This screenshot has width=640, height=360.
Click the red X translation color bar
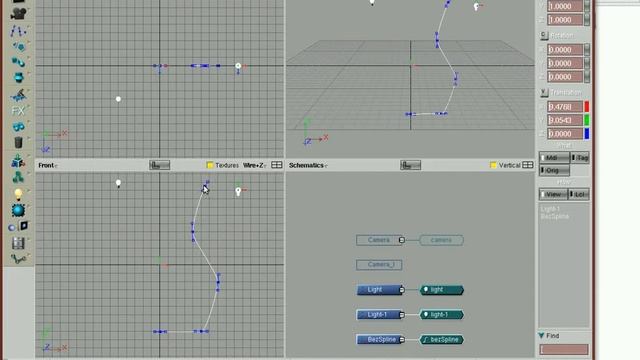point(587,107)
